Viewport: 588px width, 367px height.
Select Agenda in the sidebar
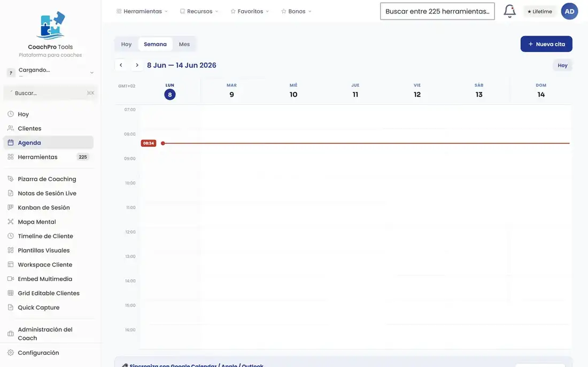(x=48, y=143)
